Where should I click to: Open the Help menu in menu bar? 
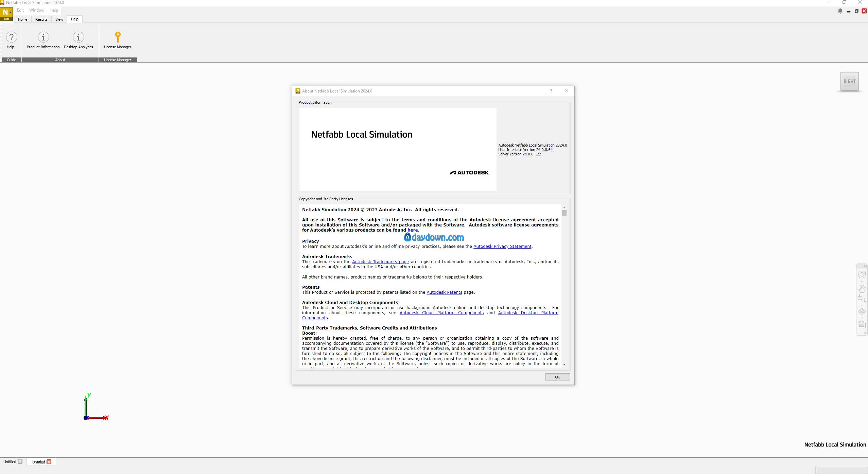pos(54,10)
